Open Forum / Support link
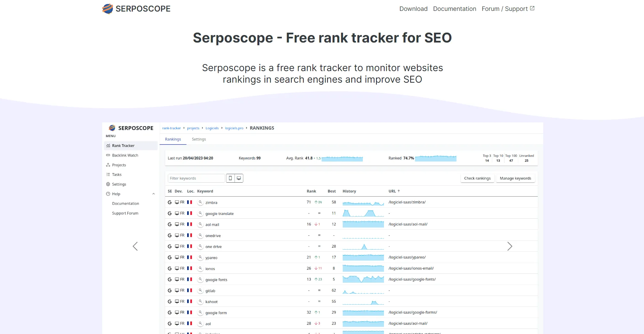 504,9
